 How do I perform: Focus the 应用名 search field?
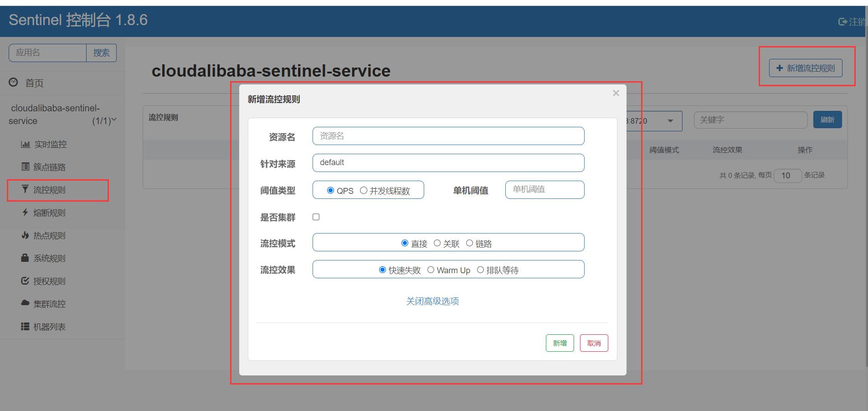point(47,53)
